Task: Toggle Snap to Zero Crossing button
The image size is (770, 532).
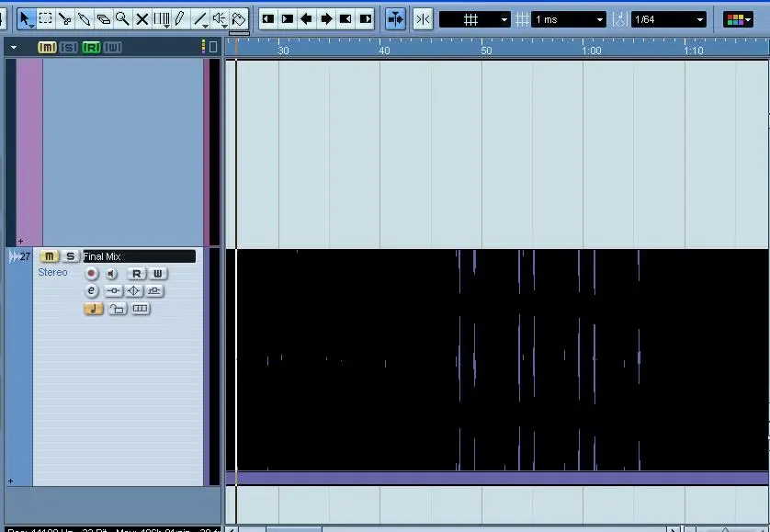Action: (423, 19)
